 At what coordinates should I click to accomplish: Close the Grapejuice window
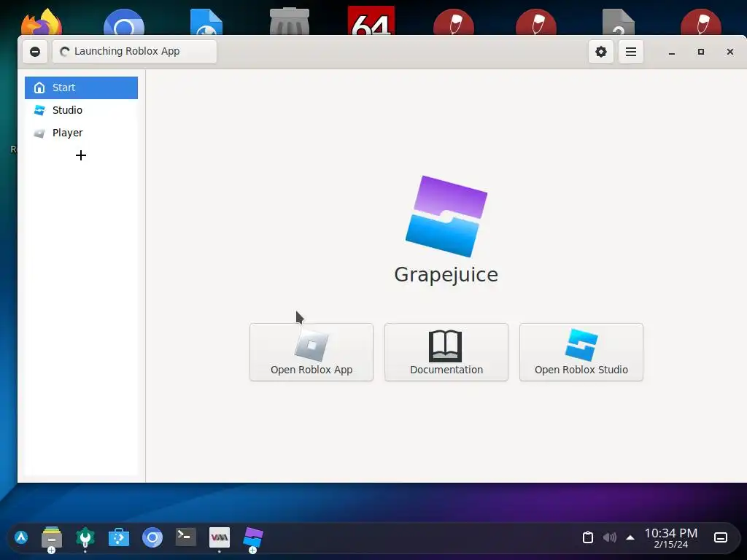point(729,52)
